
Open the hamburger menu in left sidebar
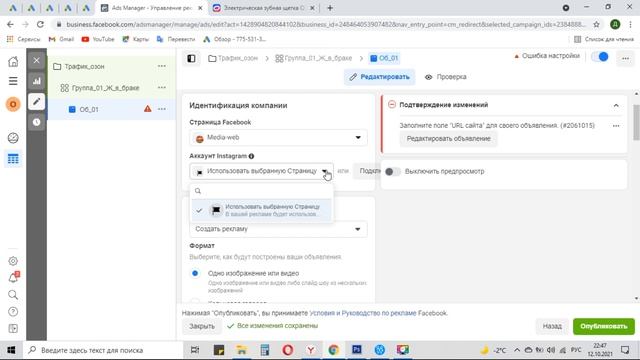[13, 81]
